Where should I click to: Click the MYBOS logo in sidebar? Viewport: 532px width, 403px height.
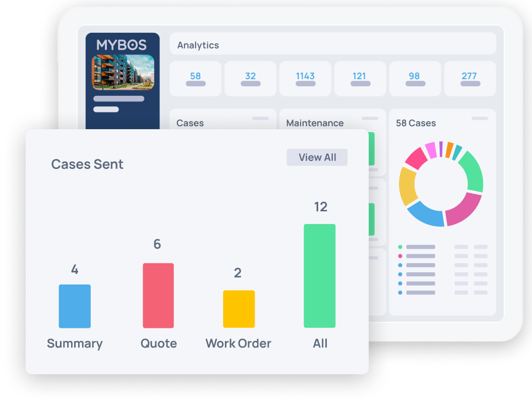[x=122, y=45]
